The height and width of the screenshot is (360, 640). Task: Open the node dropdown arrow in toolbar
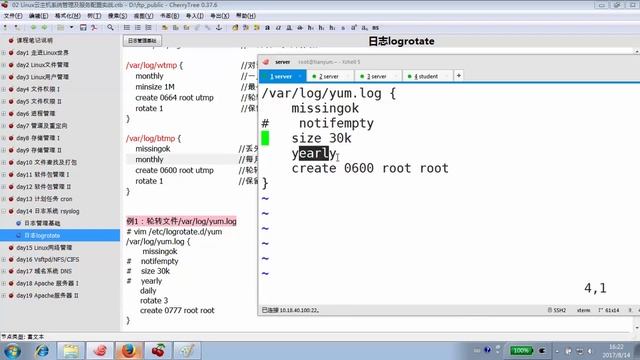71,28
